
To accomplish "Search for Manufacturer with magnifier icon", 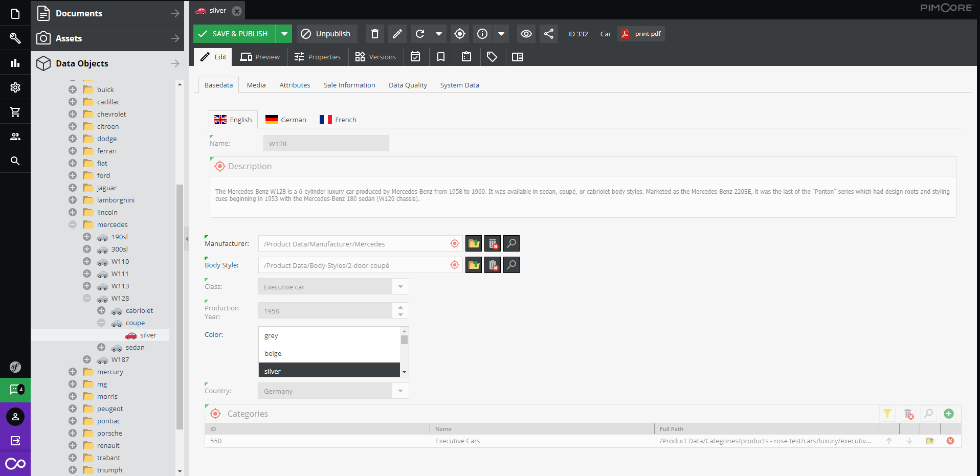I will 511,243.
